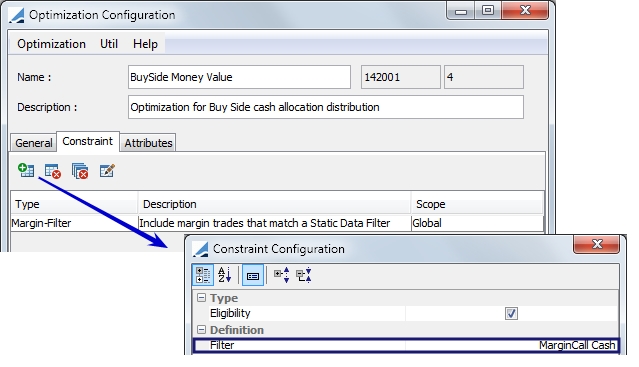
Task: Select the Constraint tab
Action: click(88, 141)
